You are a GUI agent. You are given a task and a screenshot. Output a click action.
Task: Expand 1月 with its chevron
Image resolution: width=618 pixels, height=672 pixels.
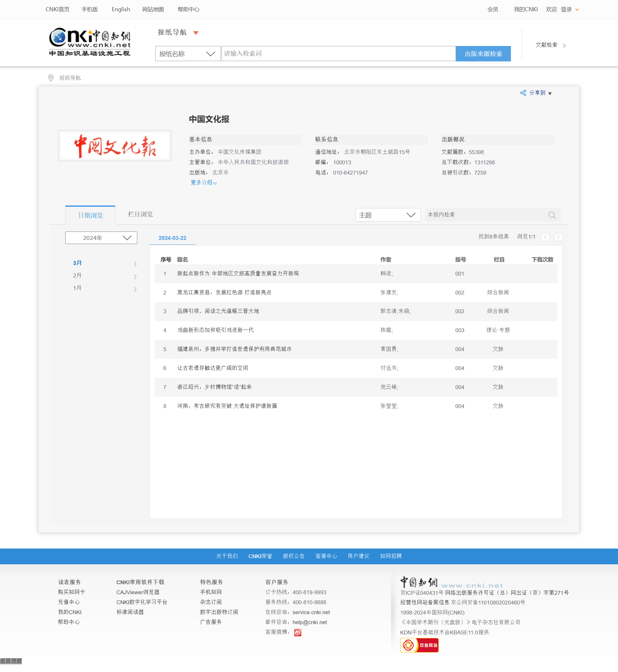[135, 289]
